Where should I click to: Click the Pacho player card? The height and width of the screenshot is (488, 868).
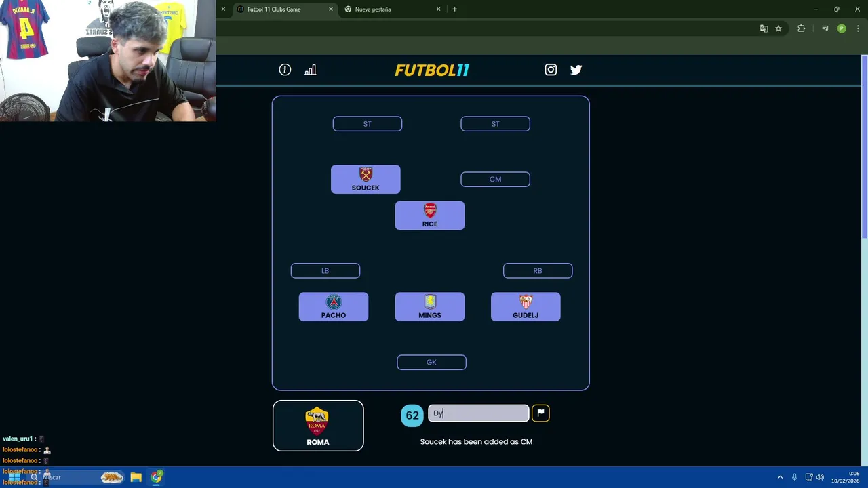click(334, 306)
